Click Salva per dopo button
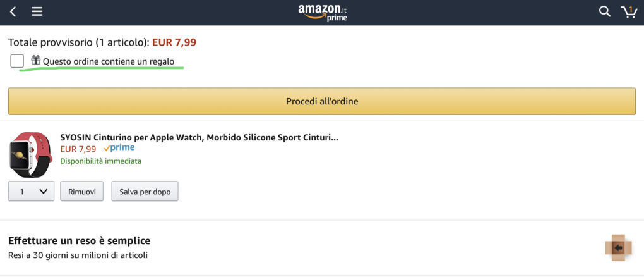The width and height of the screenshot is (644, 277). pyautogui.click(x=145, y=192)
